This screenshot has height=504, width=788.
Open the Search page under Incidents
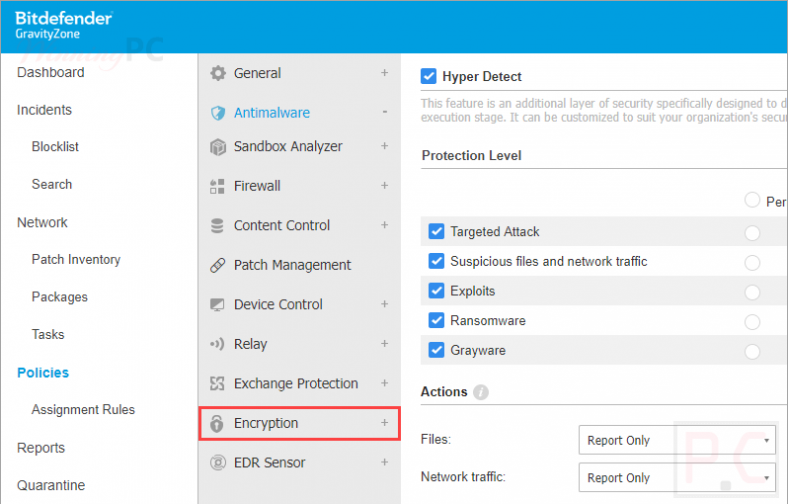pos(52,184)
